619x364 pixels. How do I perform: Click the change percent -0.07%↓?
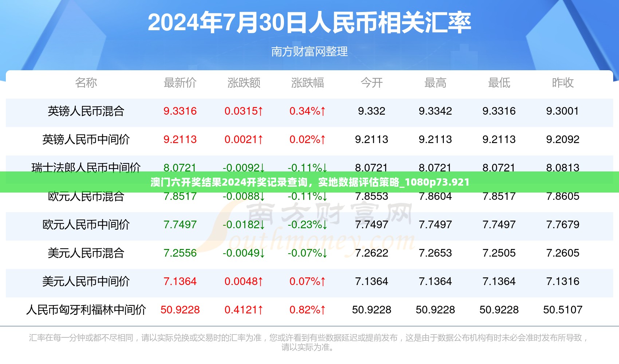tap(308, 253)
